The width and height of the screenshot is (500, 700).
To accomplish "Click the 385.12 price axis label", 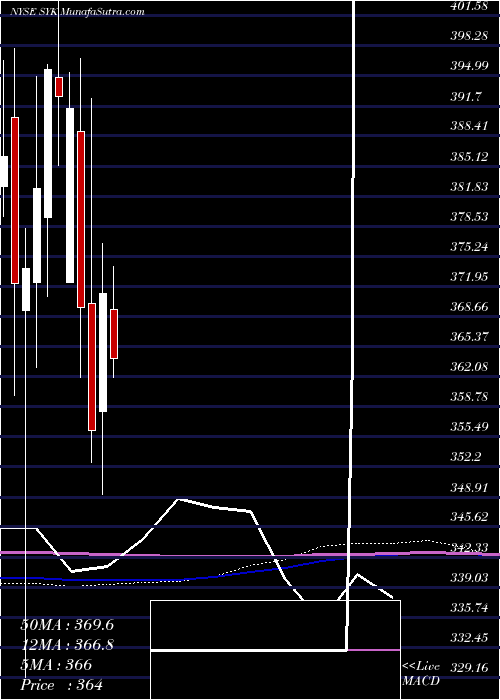I will tap(469, 157).
